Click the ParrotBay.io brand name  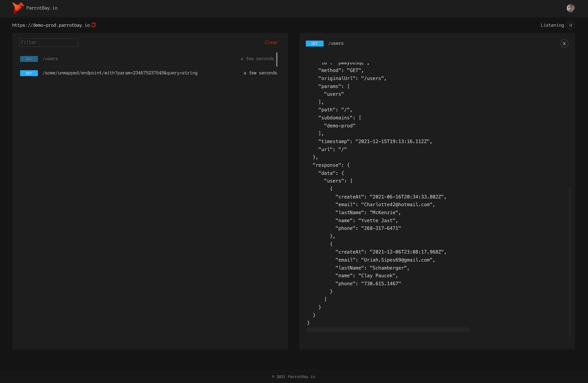click(x=42, y=8)
